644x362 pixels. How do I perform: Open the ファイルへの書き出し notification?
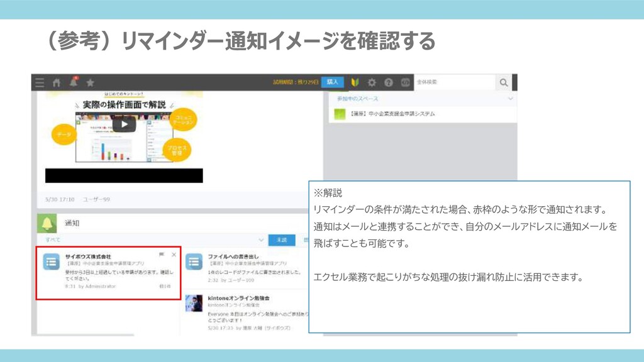(x=245, y=268)
